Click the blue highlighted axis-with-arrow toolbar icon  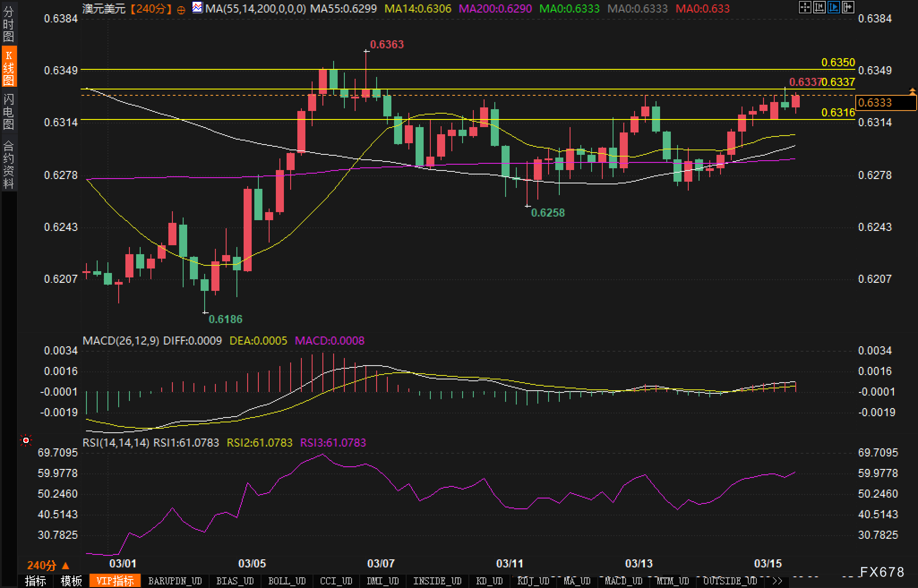[x=833, y=7]
